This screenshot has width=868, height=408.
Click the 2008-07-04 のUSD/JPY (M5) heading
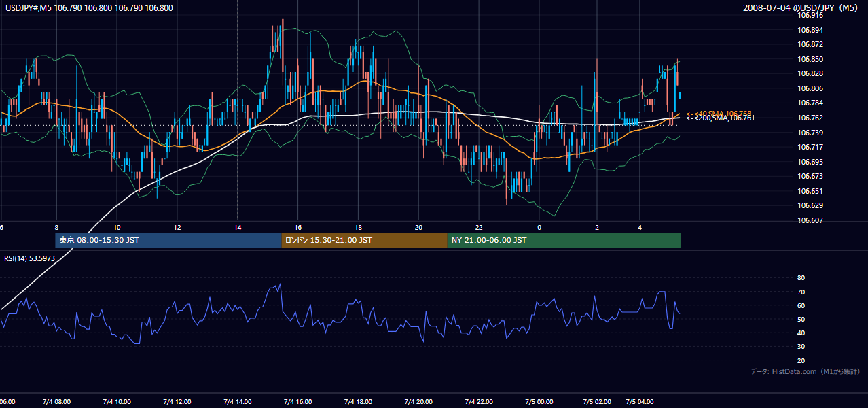801,8
